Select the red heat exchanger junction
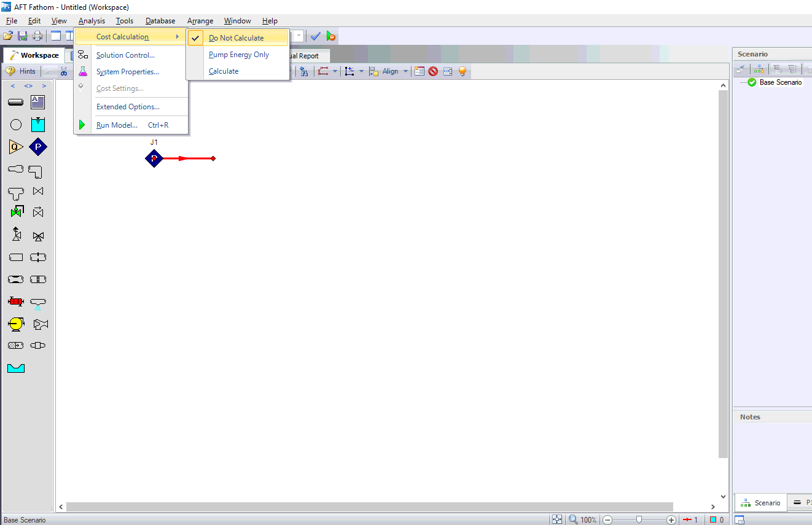812x525 pixels. point(16,301)
